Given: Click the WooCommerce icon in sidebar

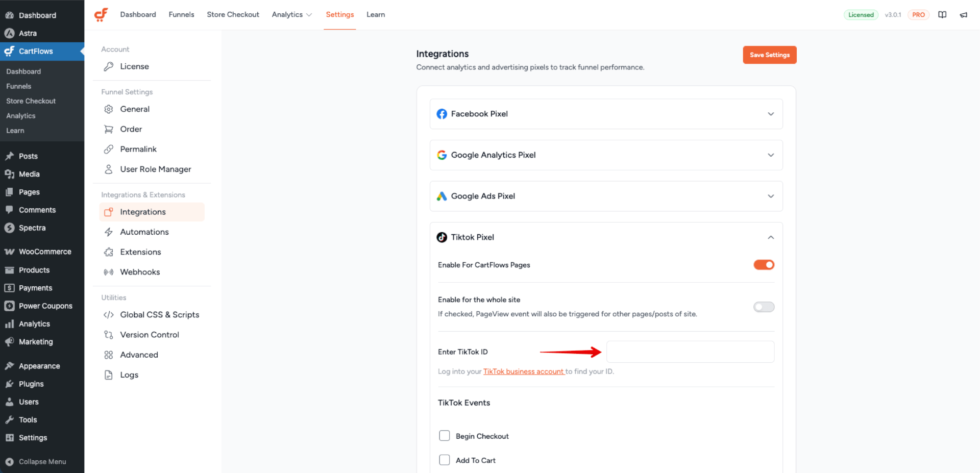Looking at the screenshot, I should tap(9, 252).
